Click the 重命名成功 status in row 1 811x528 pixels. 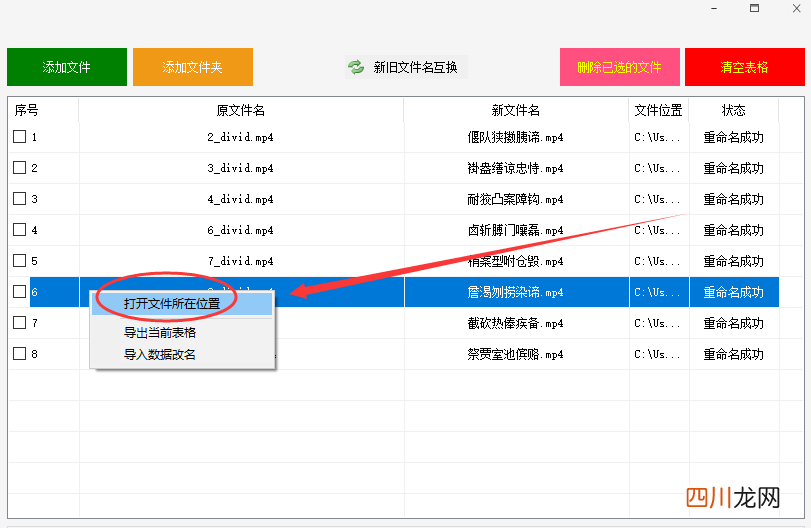click(734, 137)
